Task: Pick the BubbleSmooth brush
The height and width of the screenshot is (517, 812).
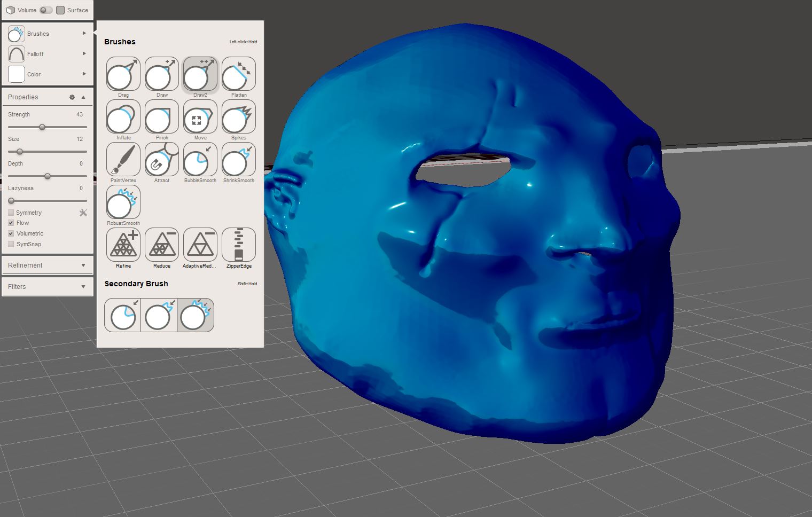Action: (x=200, y=160)
